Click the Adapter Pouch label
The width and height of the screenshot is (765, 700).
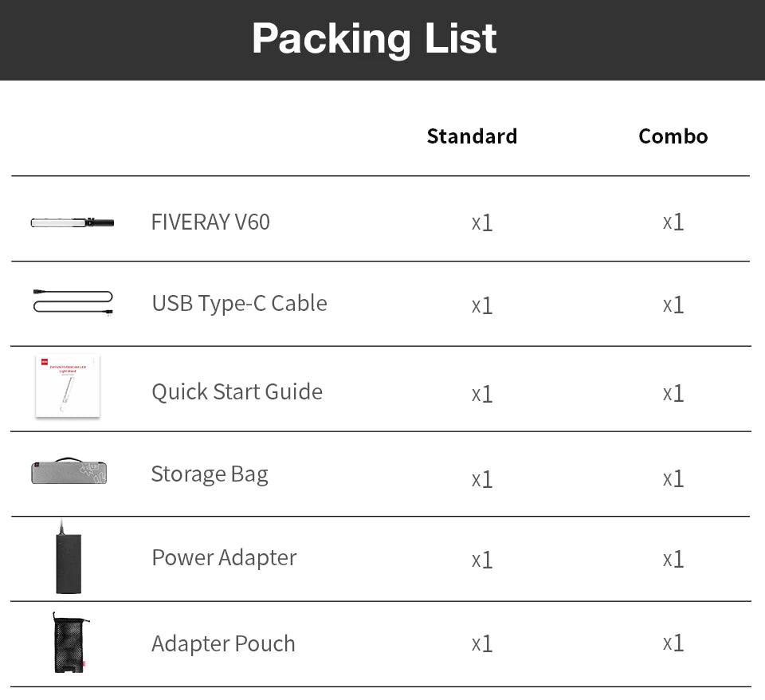(x=223, y=643)
